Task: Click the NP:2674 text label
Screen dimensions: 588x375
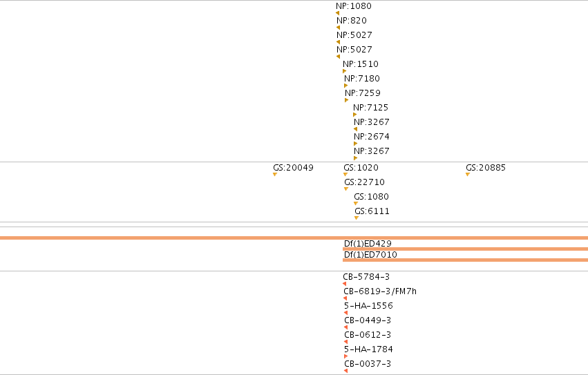Action: (x=372, y=137)
